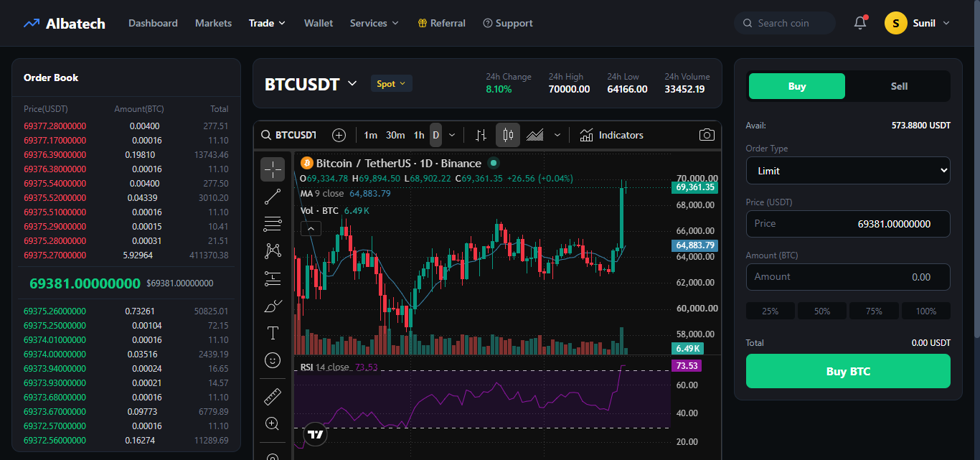Click the Albatech brand name
The width and height of the screenshot is (980, 460).
click(x=75, y=24)
